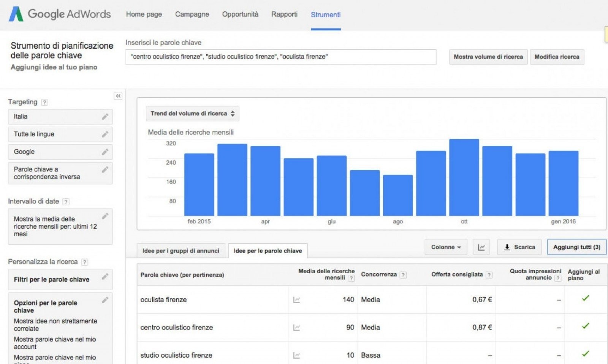Show trend chart for studio oculistico firenze

click(297, 355)
